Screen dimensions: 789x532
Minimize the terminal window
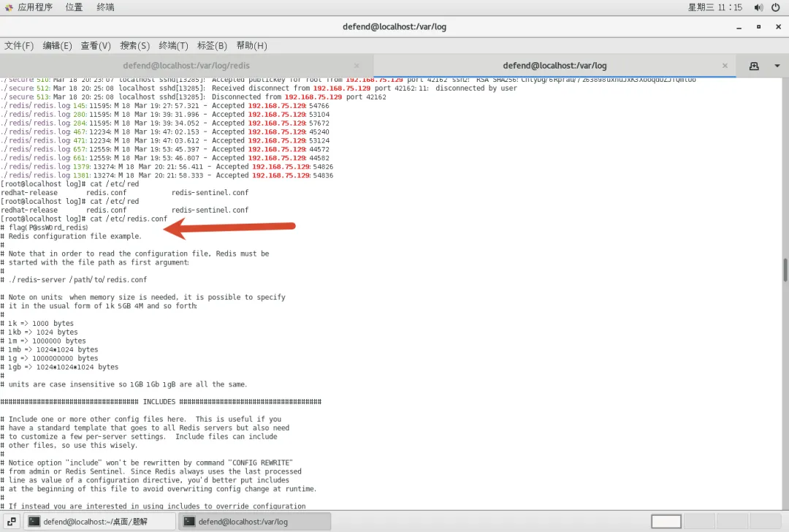click(x=739, y=27)
